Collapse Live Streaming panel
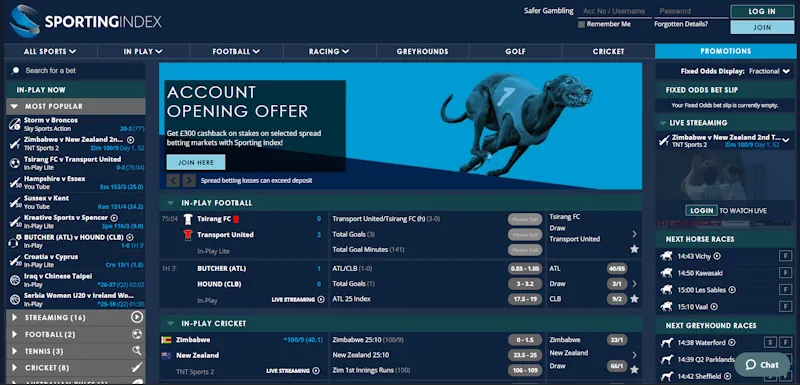Screen dimensions: 800x385 click(663, 123)
